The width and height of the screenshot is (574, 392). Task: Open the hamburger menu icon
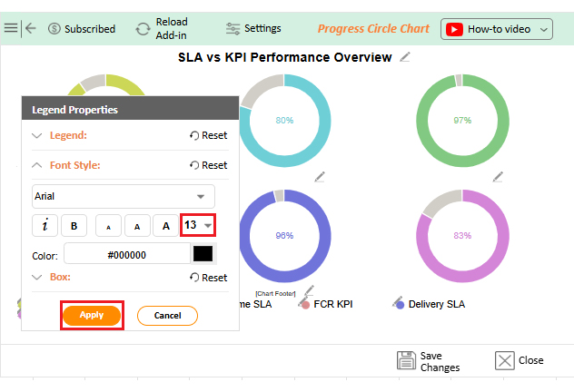[x=11, y=28]
